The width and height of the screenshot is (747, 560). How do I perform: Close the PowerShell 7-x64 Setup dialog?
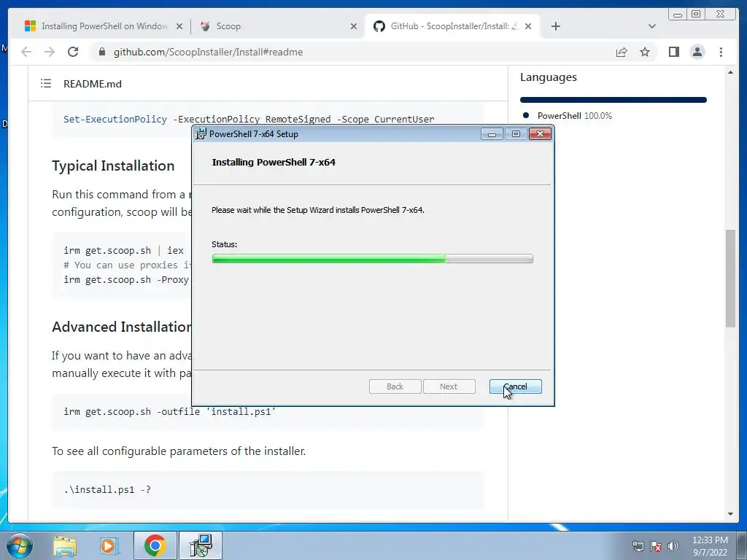click(x=541, y=134)
